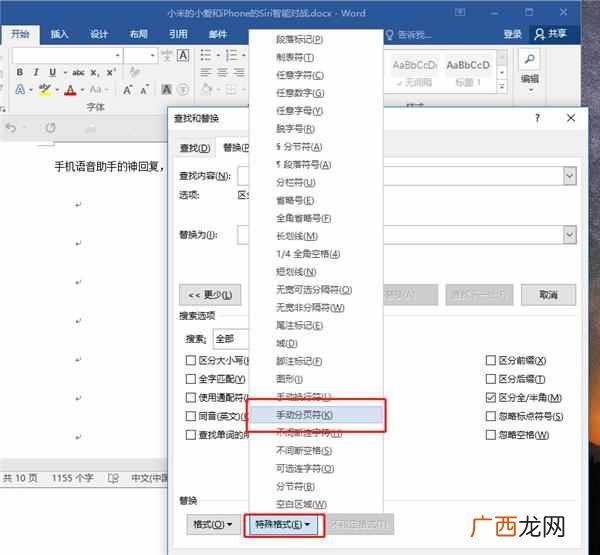Image resolution: width=600 pixels, height=555 pixels.
Task: Open the 插入 Insert ribbon tab
Action: pos(59,34)
